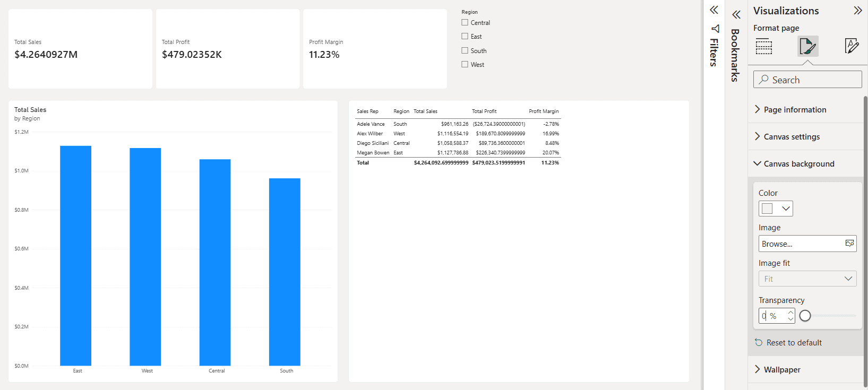Select the South bar in chart
Viewport: 868px width, 390px height.
coord(285,272)
